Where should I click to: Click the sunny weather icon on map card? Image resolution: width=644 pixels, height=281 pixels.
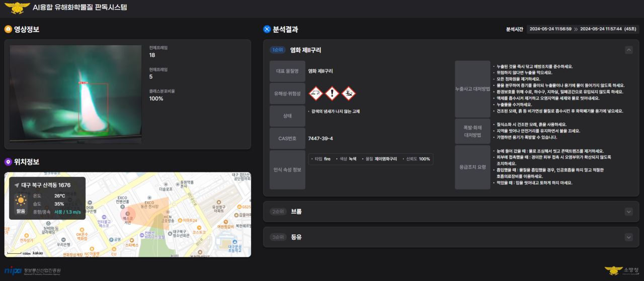pos(21,201)
